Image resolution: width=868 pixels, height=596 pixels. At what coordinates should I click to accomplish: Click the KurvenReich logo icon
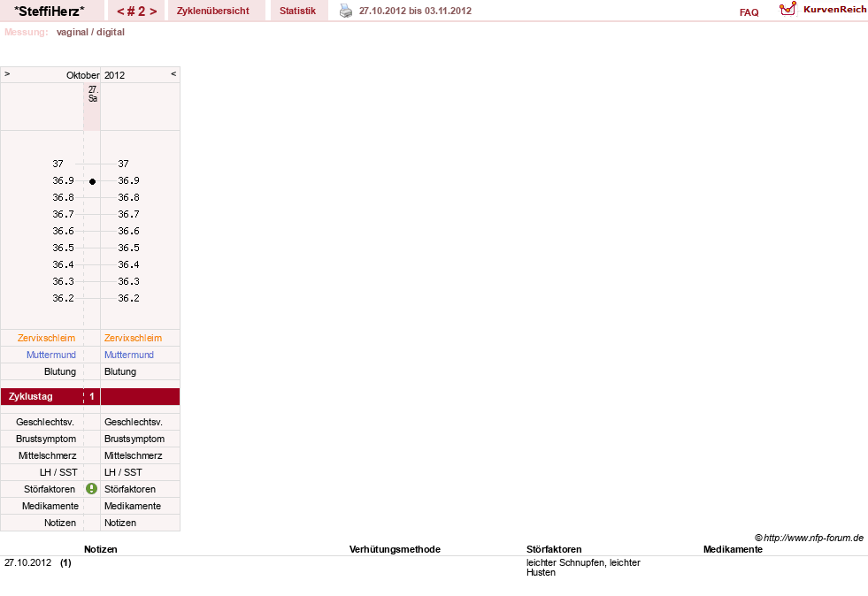(x=787, y=9)
